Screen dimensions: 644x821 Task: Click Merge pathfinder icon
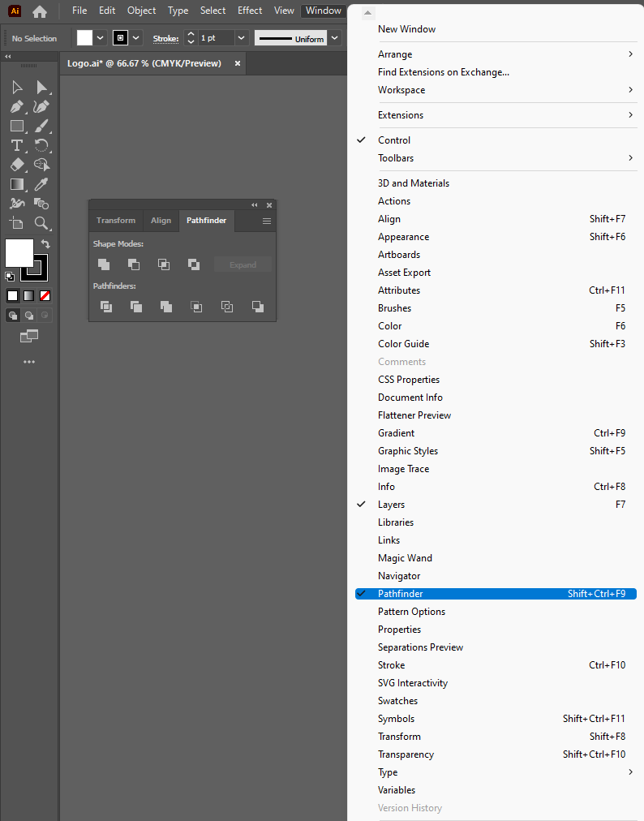coord(166,307)
